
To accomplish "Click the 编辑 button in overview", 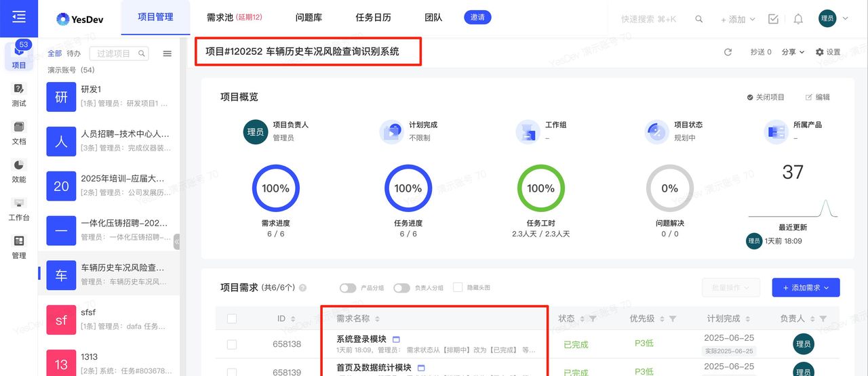I will click(x=818, y=97).
